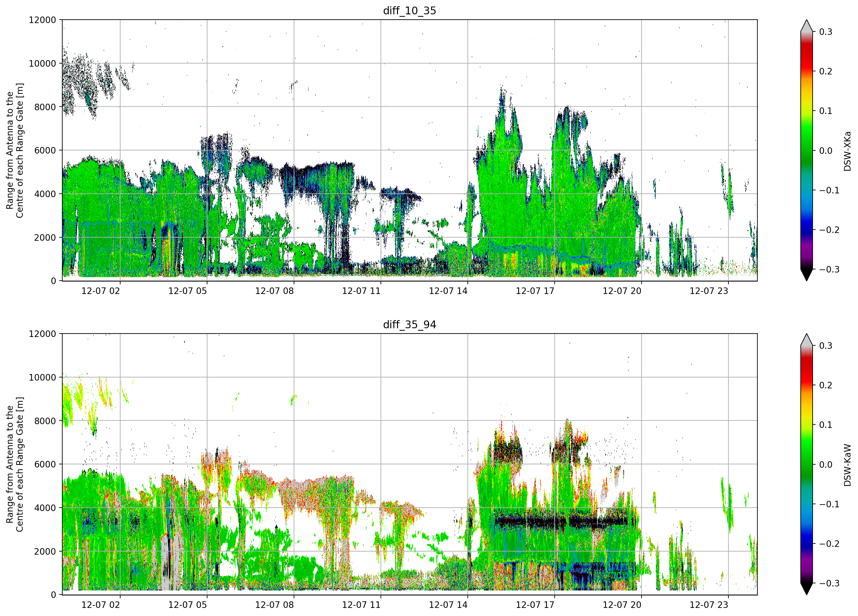Image resolution: width=858 pixels, height=616 pixels.
Task: Click the diff_35_94 plot title
Action: coord(409,325)
